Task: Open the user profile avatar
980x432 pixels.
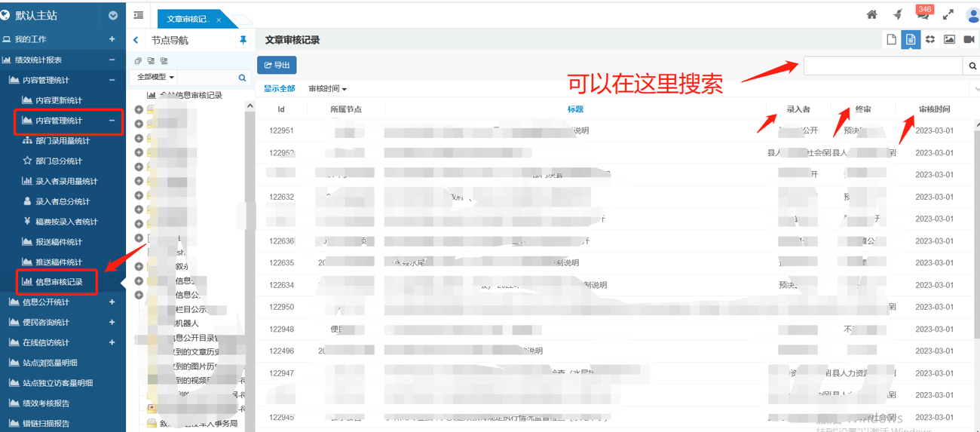Action: pos(972,15)
